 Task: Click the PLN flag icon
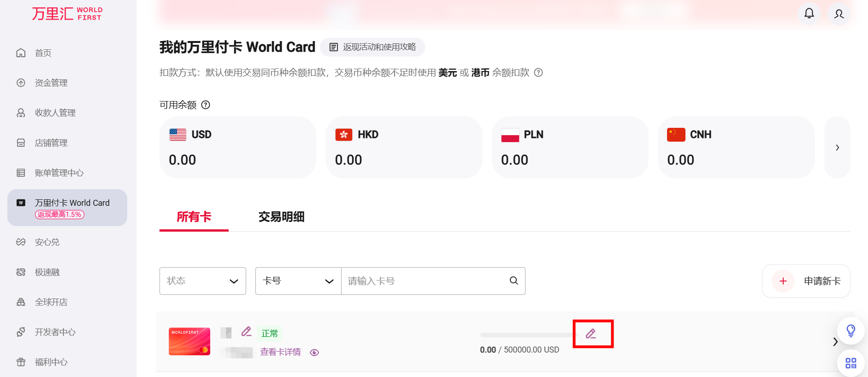510,135
